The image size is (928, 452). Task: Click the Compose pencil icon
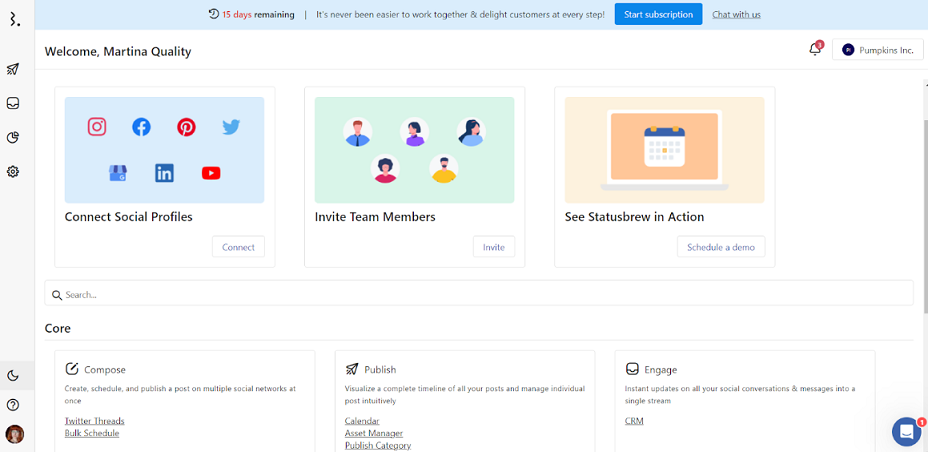[x=72, y=369]
